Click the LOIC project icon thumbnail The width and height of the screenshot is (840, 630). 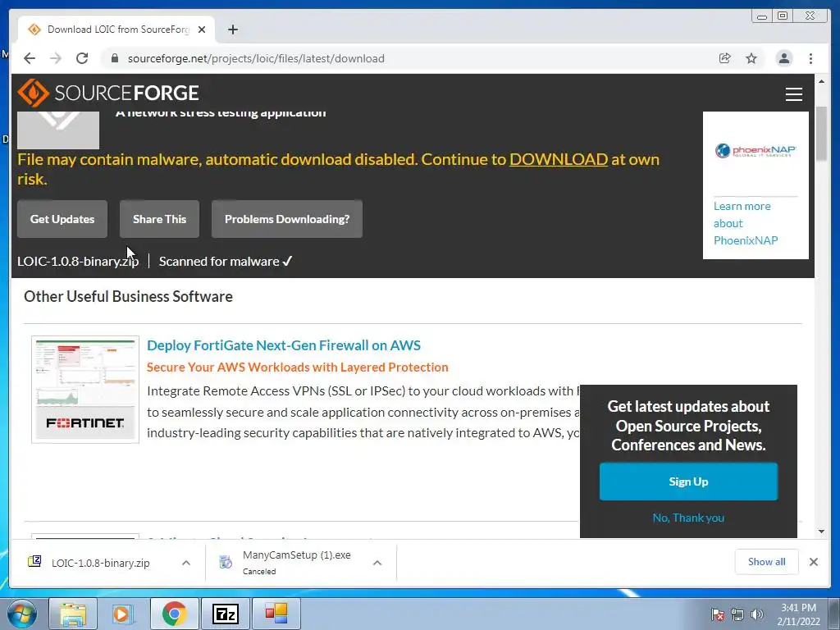tap(58, 130)
